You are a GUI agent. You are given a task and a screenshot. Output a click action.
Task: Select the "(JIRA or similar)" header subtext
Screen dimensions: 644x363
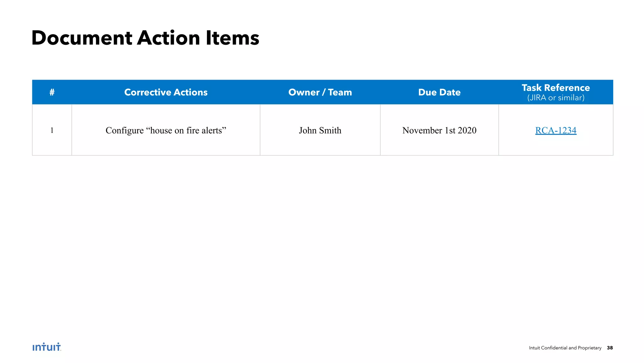[556, 98]
